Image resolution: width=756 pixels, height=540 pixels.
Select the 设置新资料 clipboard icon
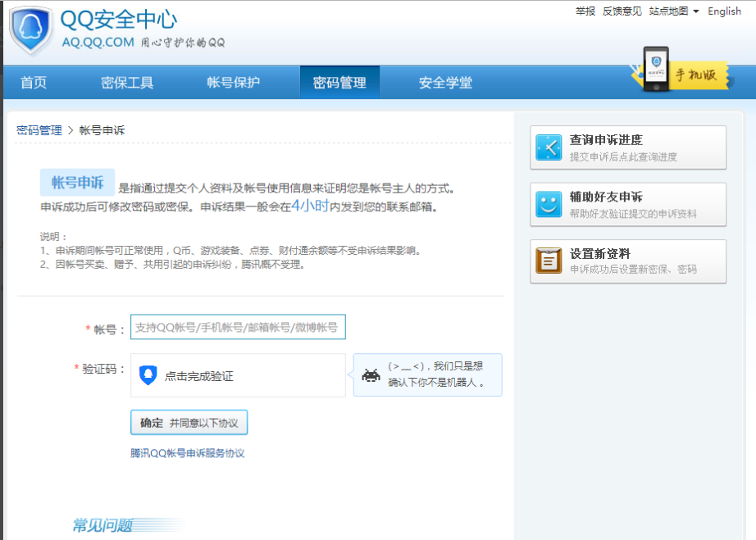[548, 260]
